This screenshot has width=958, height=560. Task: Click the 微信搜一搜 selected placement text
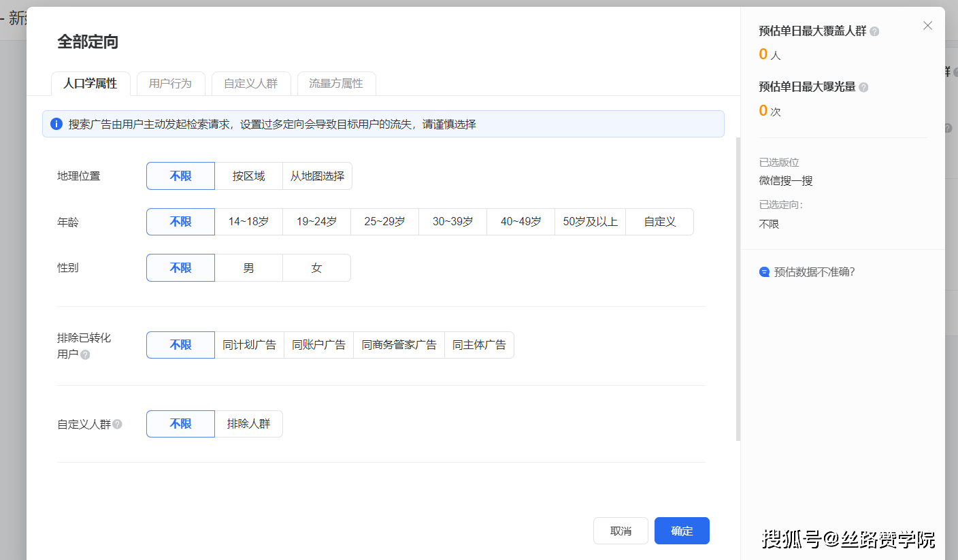pyautogui.click(x=786, y=181)
